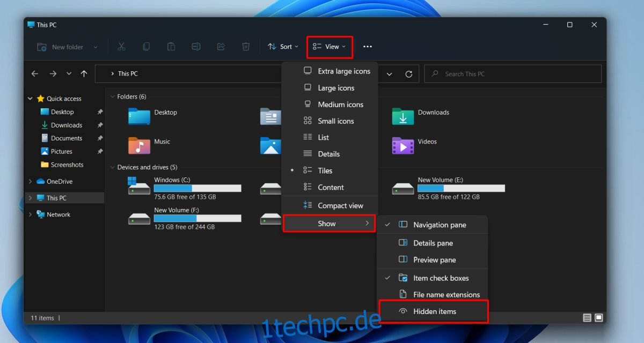Image resolution: width=644 pixels, height=343 pixels.
Task: Open the See more ellipsis menu
Action: coord(368,47)
